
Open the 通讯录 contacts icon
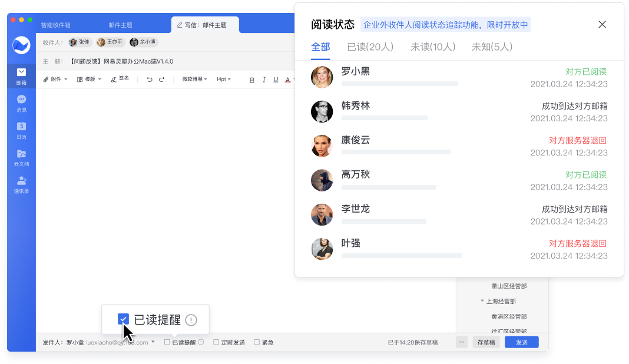(x=21, y=184)
